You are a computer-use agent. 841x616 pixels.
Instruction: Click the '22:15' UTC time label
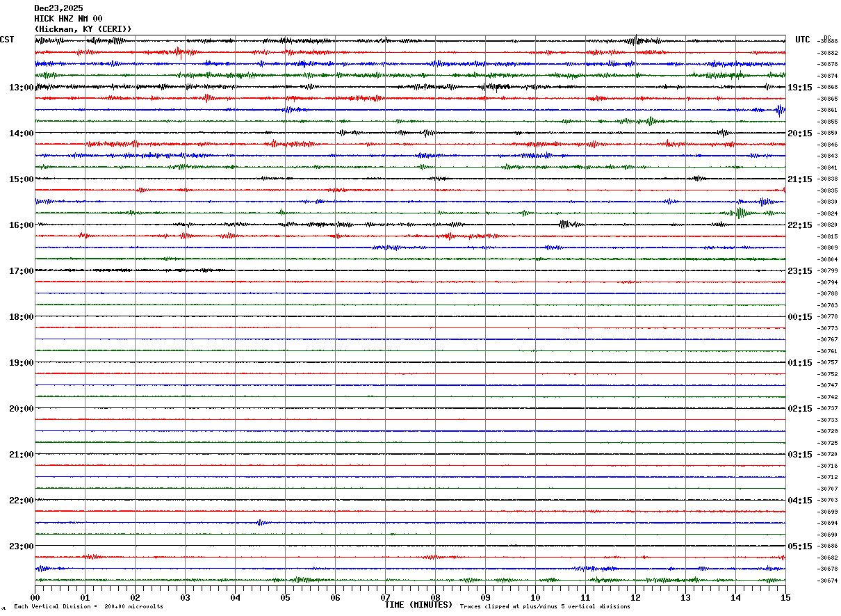point(799,225)
